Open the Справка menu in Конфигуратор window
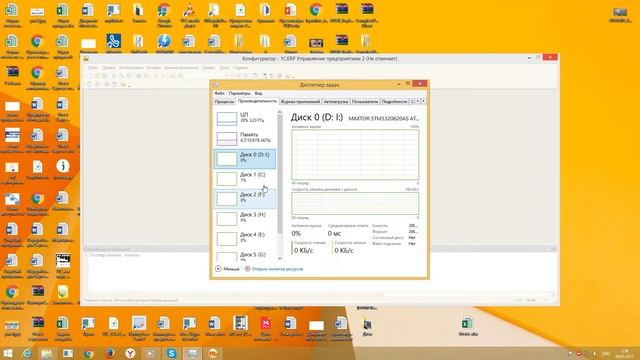The image size is (640, 360). (x=241, y=68)
